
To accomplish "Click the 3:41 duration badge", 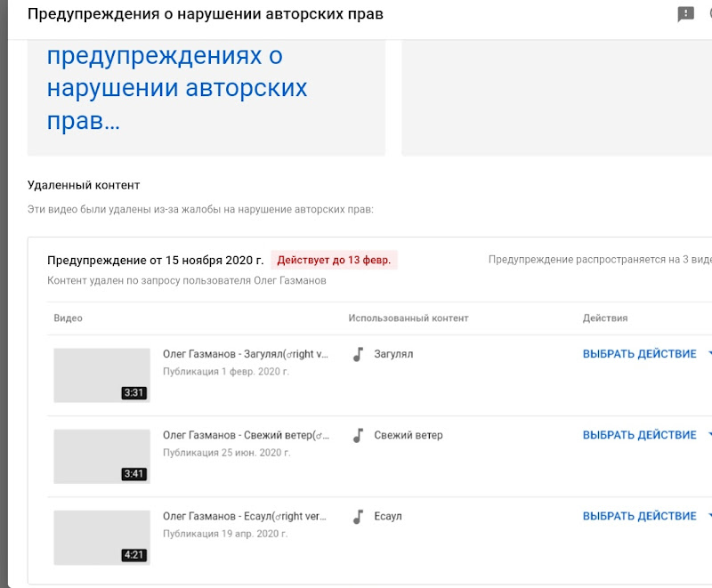I will point(133,474).
